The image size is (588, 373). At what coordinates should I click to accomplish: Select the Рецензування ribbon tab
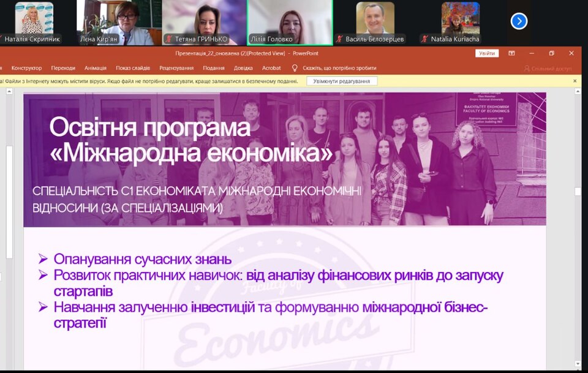point(176,68)
